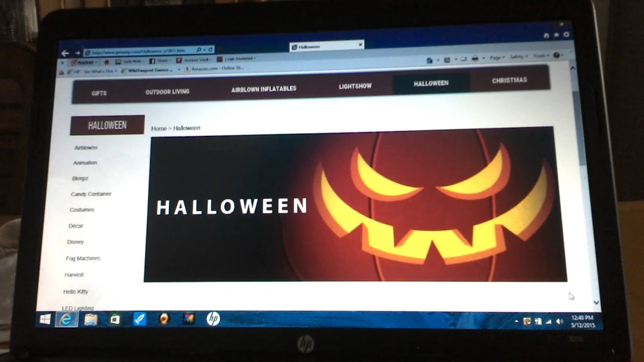Click the address bar search magnifier icon

pyautogui.click(x=199, y=50)
